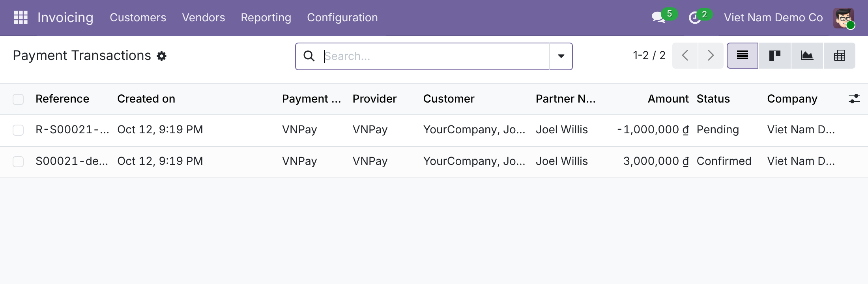868x284 pixels.
Task: Click the Provider VNPay cell in Pending row
Action: [370, 129]
